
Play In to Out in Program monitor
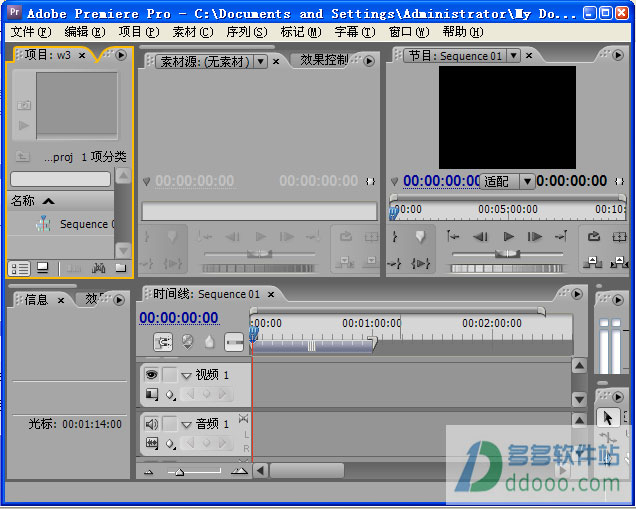click(421, 264)
